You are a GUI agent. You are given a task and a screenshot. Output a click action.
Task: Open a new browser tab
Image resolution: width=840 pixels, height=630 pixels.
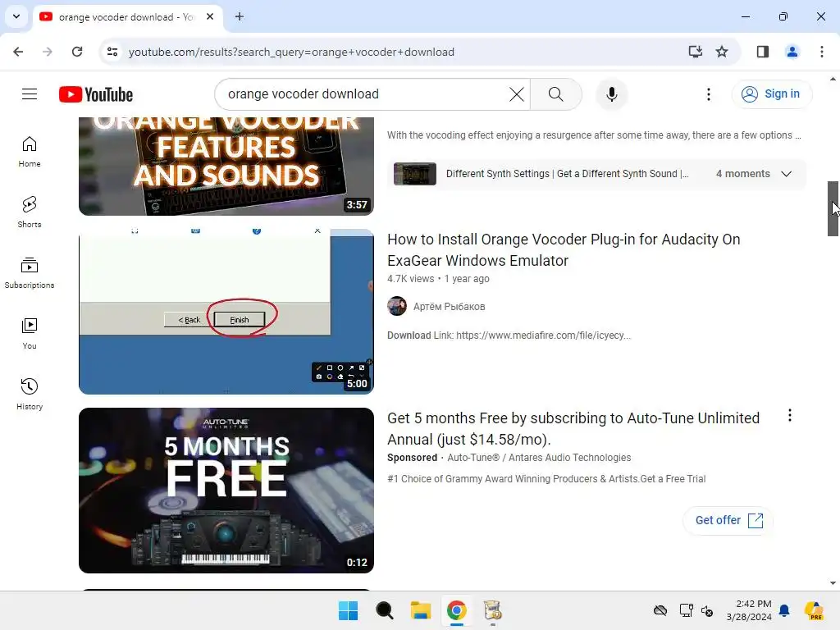(x=240, y=16)
